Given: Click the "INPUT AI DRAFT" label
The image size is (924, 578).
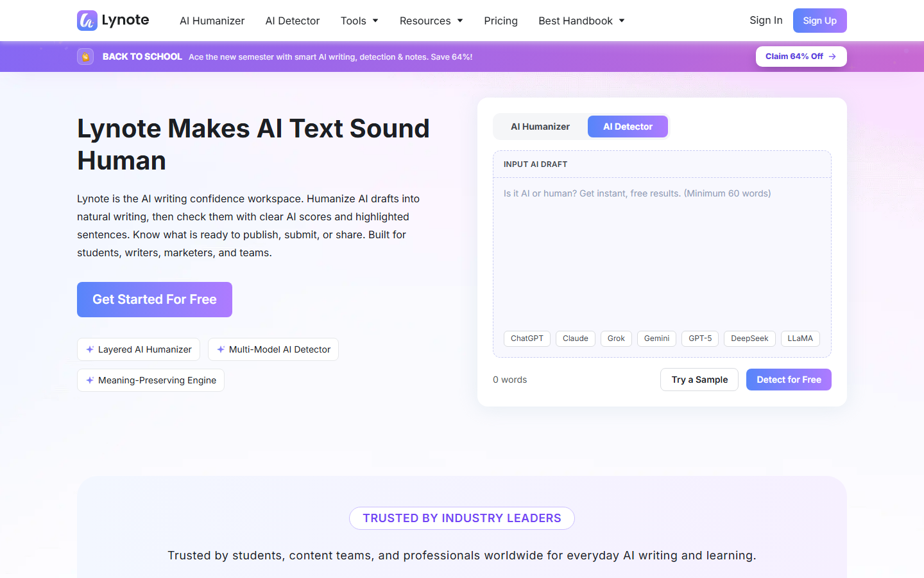Looking at the screenshot, I should coord(536,164).
